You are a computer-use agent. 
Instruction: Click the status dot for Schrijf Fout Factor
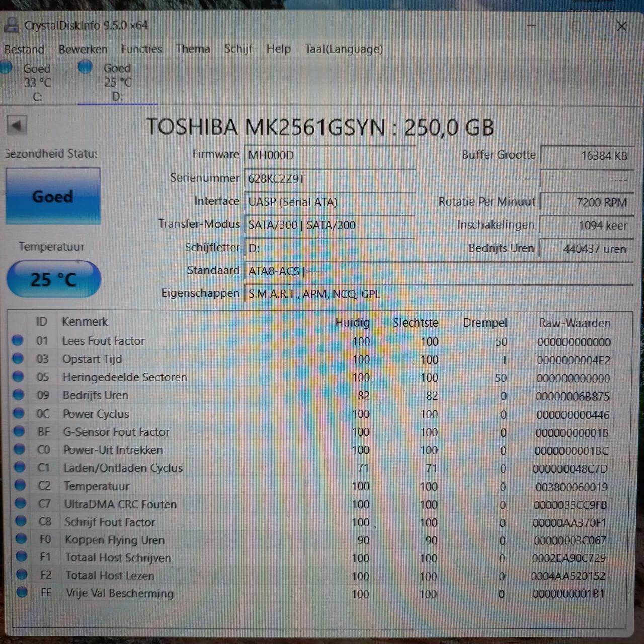pyautogui.click(x=21, y=521)
